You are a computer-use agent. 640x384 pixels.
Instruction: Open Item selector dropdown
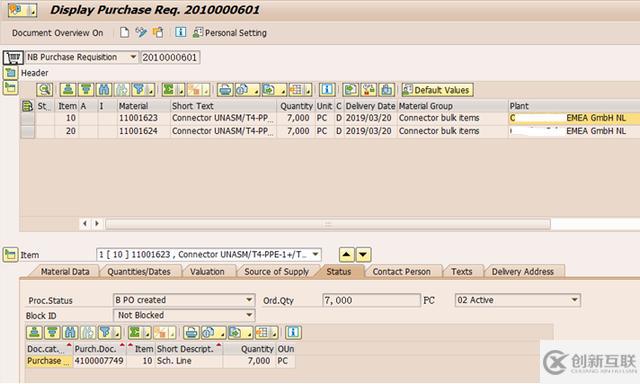pos(315,254)
